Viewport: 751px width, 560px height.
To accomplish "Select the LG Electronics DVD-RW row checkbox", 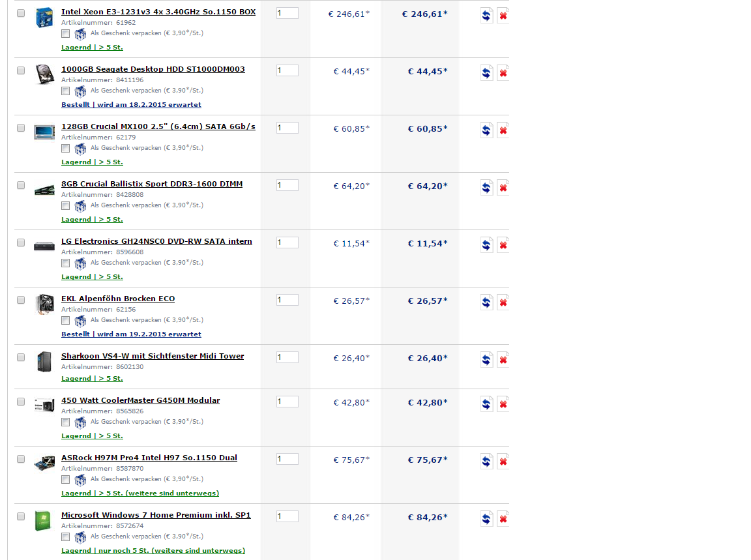I will tap(21, 243).
